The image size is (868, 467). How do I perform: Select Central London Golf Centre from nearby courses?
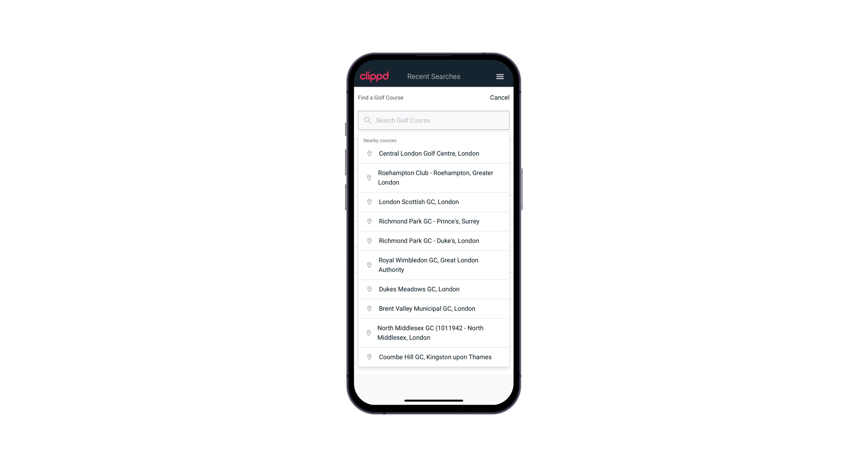434,153
